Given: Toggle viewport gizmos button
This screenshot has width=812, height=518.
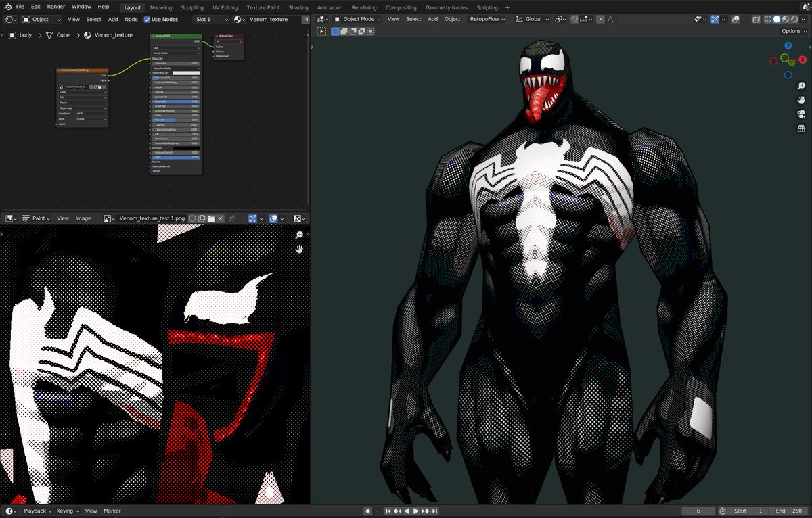Looking at the screenshot, I should [x=714, y=19].
